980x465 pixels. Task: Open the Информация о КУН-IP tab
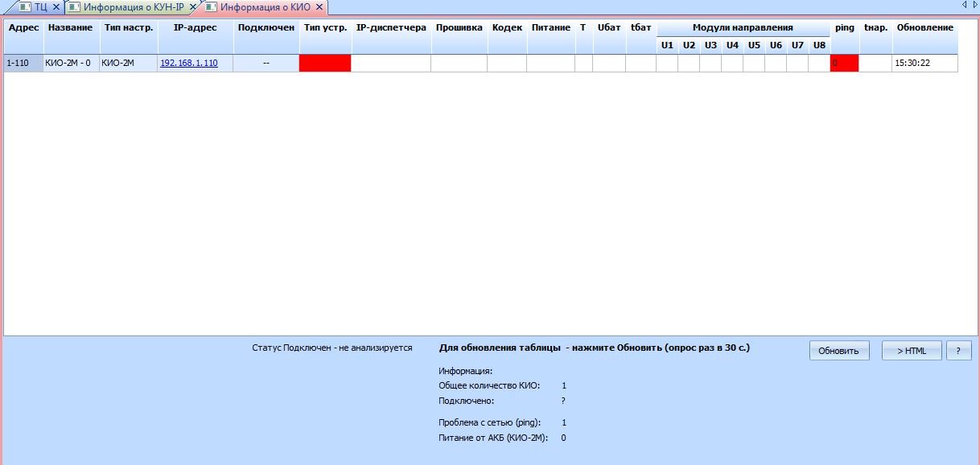coord(134,7)
